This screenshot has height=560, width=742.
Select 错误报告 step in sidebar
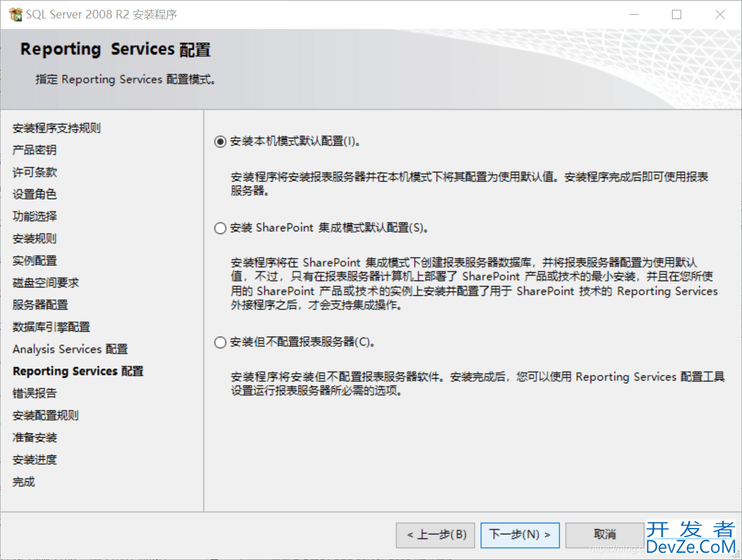pyautogui.click(x=34, y=394)
